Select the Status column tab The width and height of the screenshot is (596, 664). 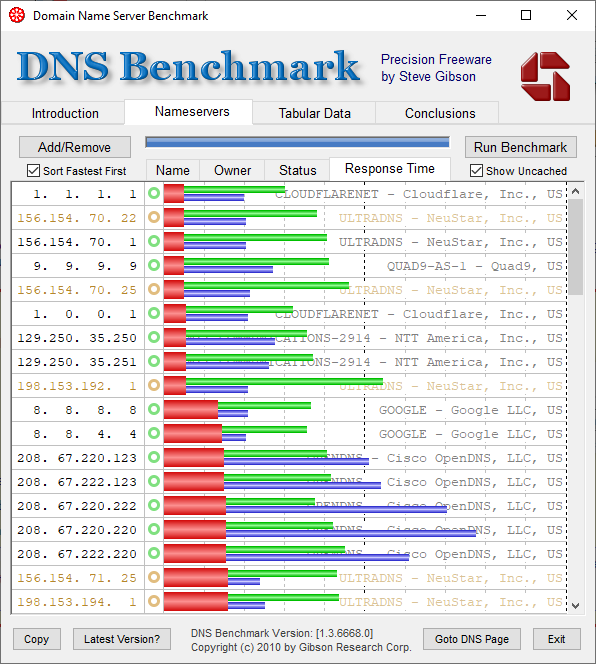point(297,170)
